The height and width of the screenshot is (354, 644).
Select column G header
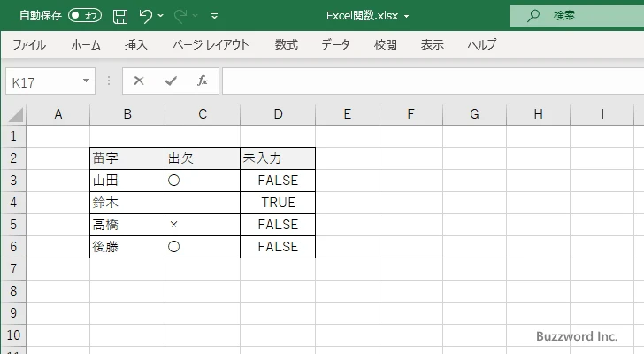click(x=474, y=114)
